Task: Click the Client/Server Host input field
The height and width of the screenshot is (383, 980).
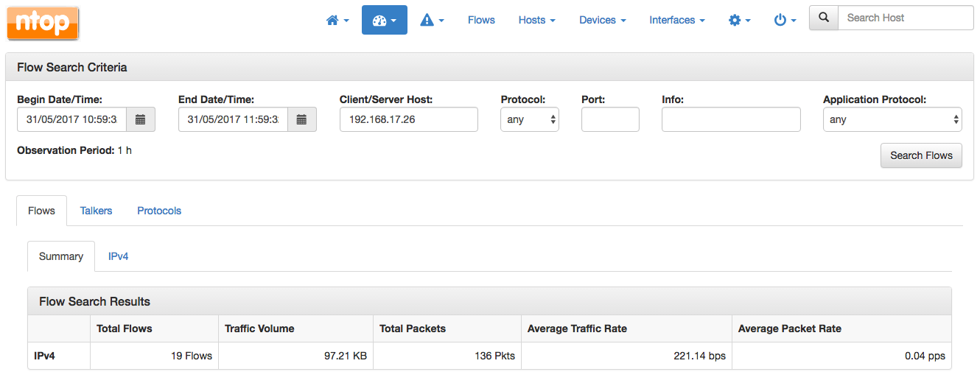Action: pyautogui.click(x=409, y=119)
